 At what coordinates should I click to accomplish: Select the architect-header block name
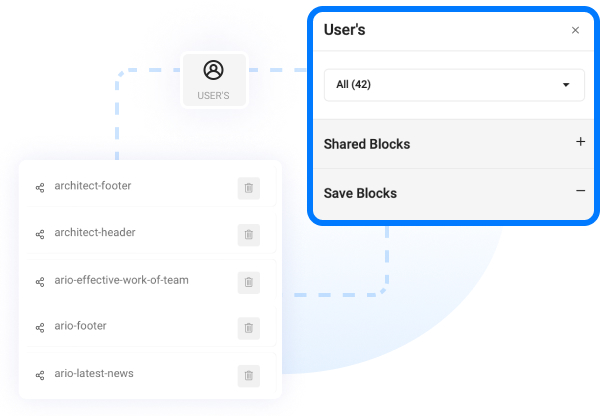95,232
